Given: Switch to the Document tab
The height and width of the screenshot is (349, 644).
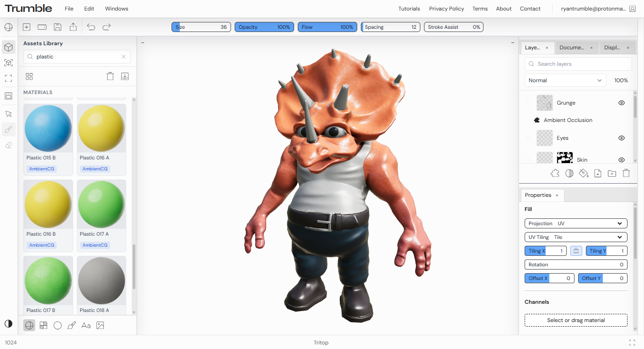Looking at the screenshot, I should click(574, 47).
